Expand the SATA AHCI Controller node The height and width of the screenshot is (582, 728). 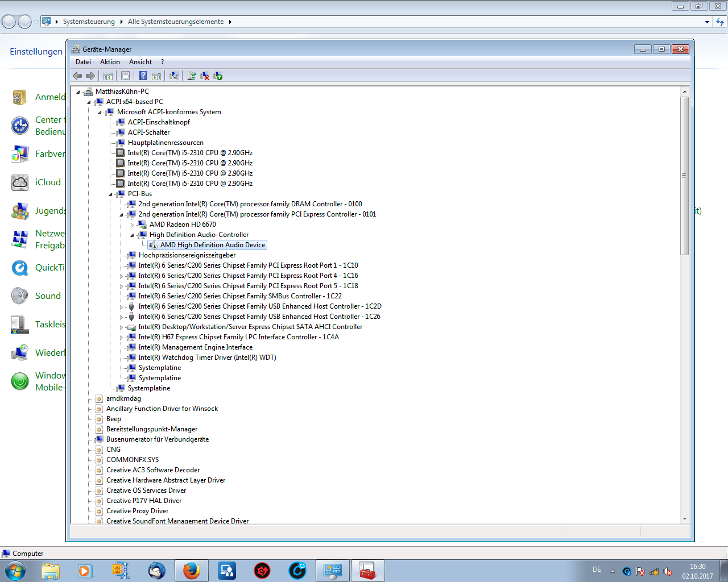point(122,327)
